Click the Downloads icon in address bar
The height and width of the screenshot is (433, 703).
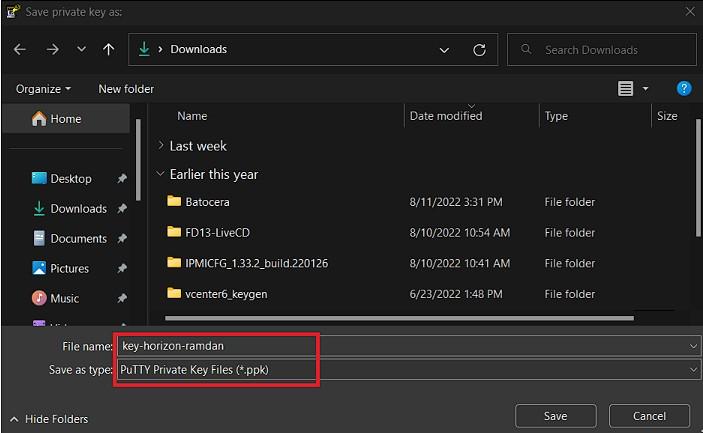click(144, 49)
